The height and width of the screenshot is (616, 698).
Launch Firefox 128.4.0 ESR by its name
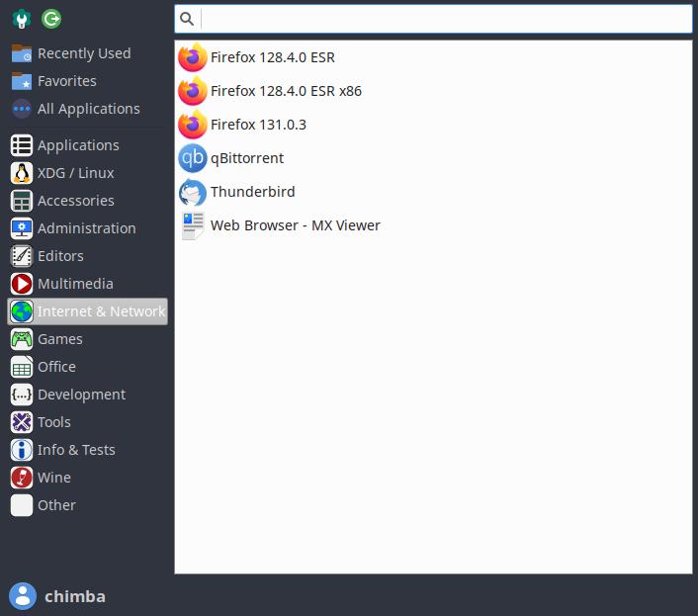[x=273, y=57]
